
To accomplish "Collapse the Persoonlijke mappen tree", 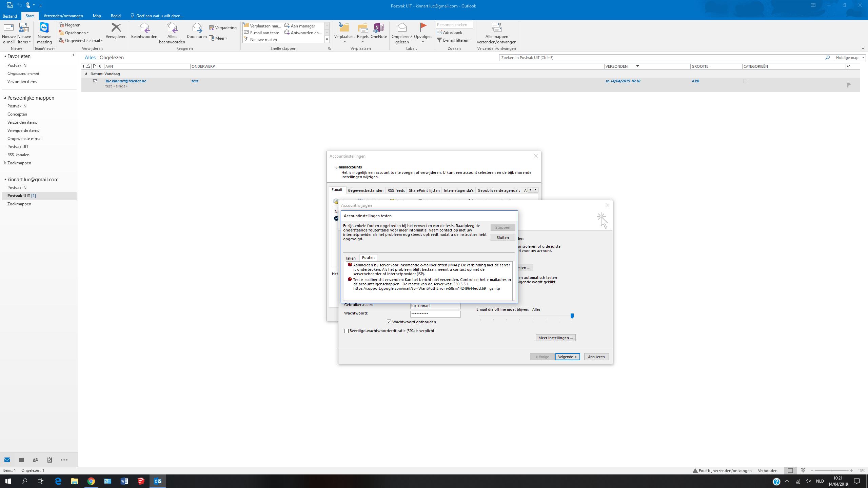I will (x=5, y=98).
